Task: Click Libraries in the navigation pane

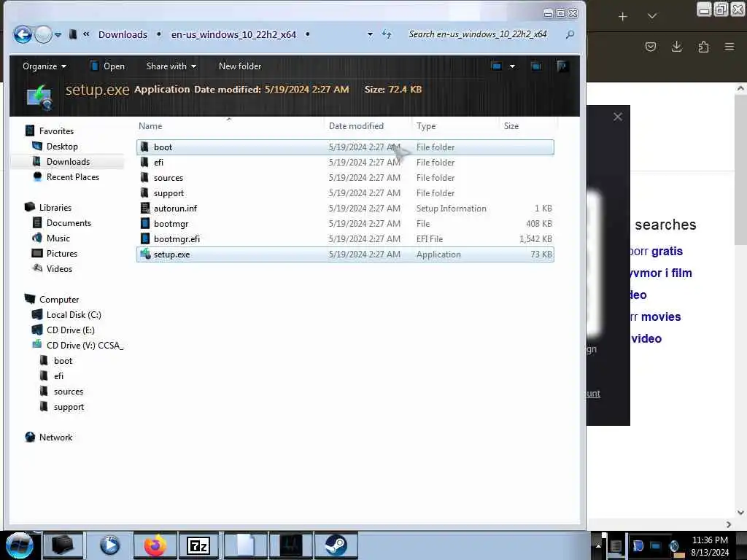Action: [55, 208]
